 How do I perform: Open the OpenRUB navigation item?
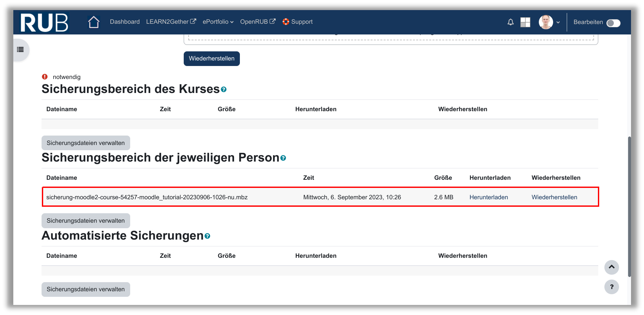point(257,22)
